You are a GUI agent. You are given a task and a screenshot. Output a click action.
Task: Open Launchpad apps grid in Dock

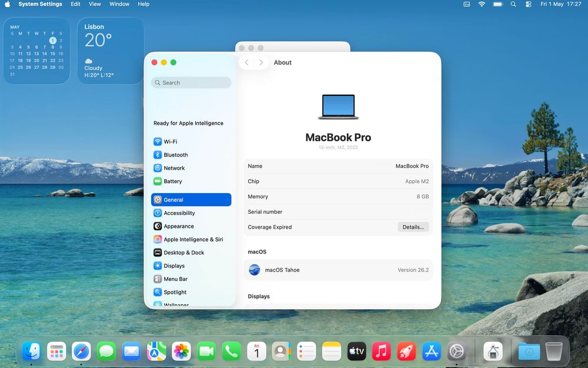click(56, 352)
